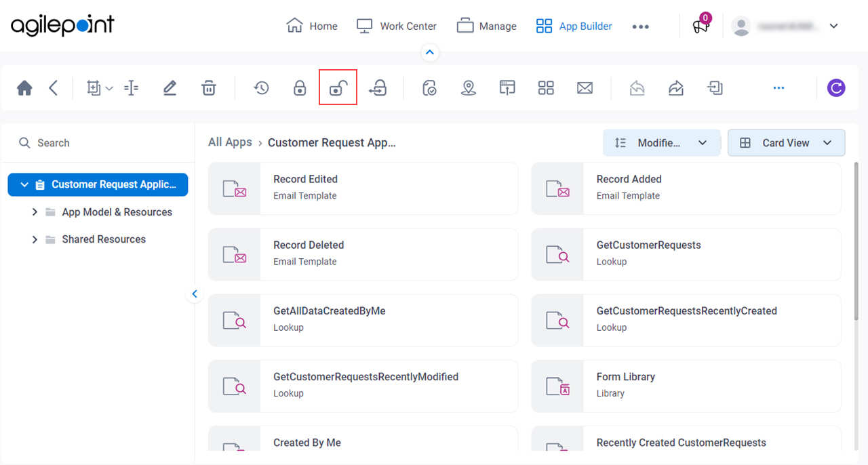This screenshot has width=868, height=465.
Task: Select the Edit pencil icon
Action: pyautogui.click(x=170, y=88)
